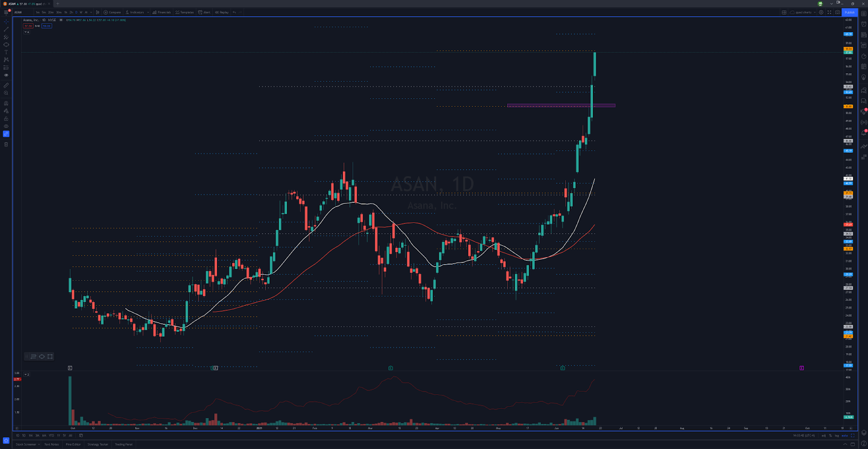Click the green user avatar icon
The image size is (868, 449).
[x=820, y=3]
